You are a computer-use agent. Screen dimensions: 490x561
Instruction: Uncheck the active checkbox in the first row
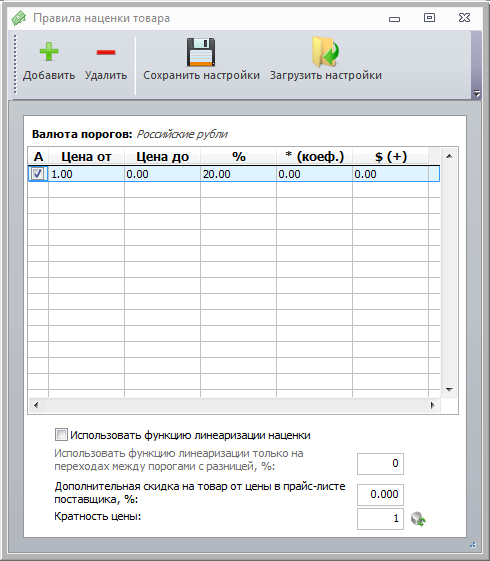[x=38, y=174]
